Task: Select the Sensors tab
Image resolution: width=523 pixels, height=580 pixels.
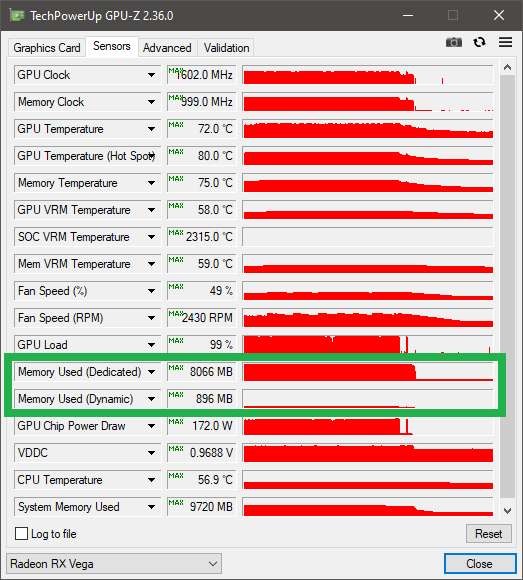Action: point(112,46)
